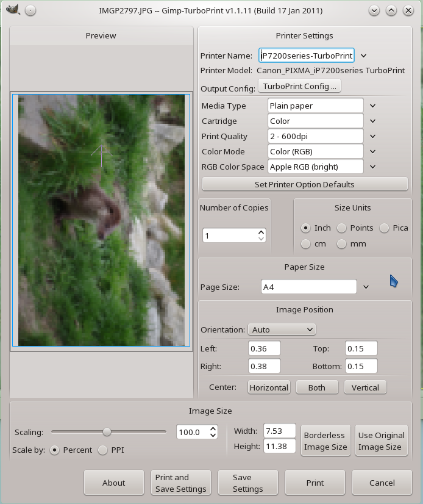This screenshot has height=504, width=423.
Task: Click the Print button
Action: [315, 483]
